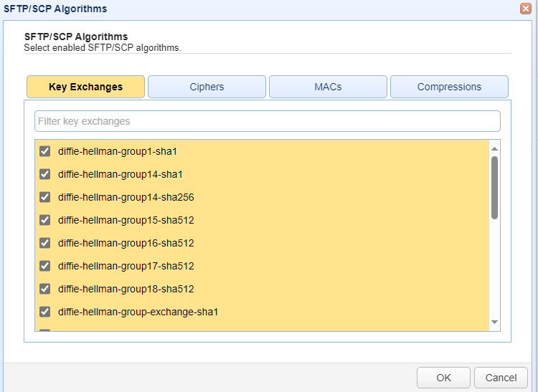Disable diffie-hellman-group17-sha512 key exchange
The image size is (538, 392).
tap(44, 266)
